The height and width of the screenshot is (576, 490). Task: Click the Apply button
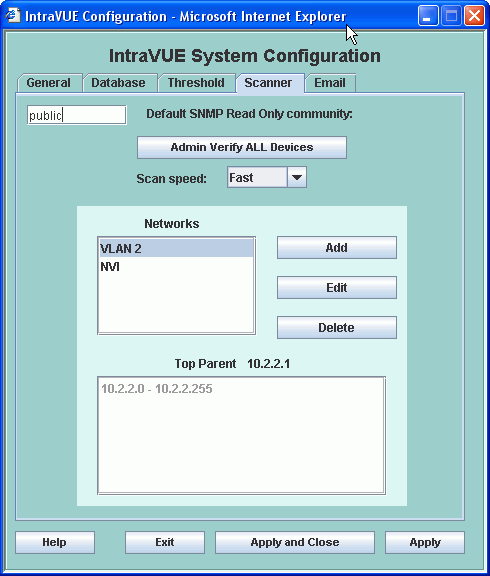pyautogui.click(x=425, y=542)
